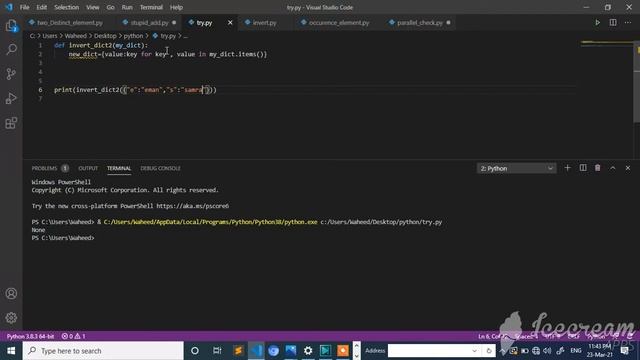Open errors and warnings count in status bar
The image size is (640, 360).
(73, 336)
